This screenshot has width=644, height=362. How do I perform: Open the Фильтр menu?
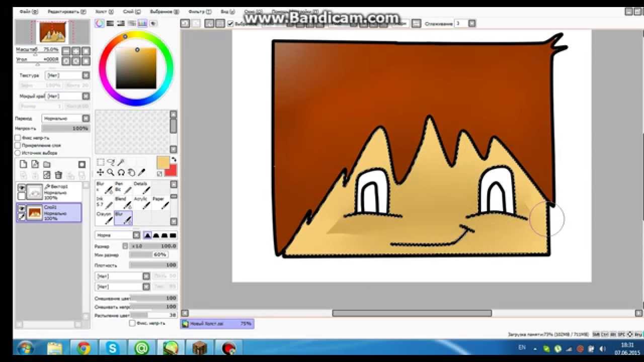click(200, 11)
